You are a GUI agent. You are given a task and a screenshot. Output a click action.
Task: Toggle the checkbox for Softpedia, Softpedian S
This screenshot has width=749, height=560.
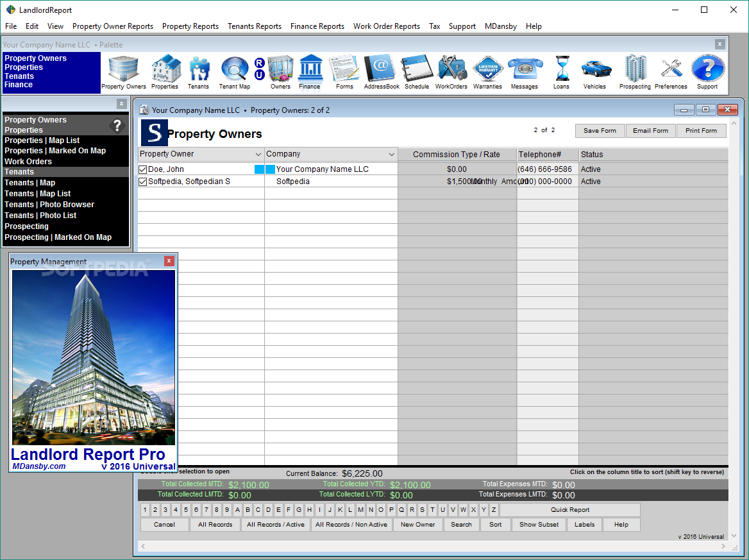[142, 182]
